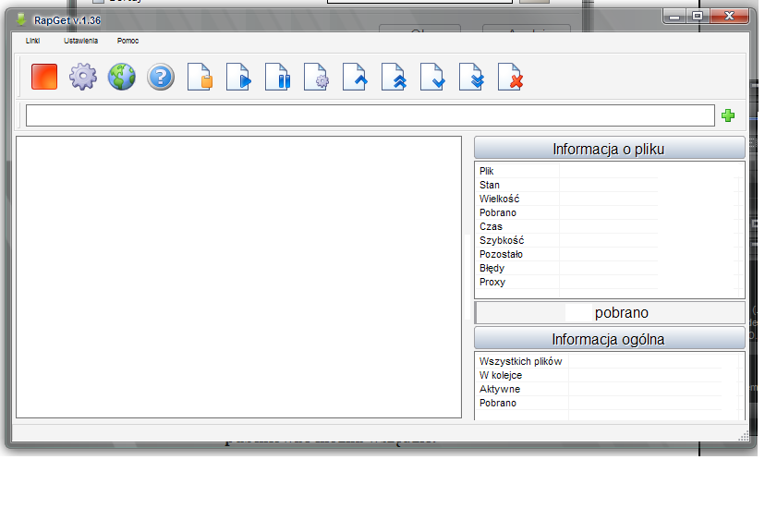Viewport: 765px width, 532px height.
Task: Open help with the question mark icon
Action: 161,77
